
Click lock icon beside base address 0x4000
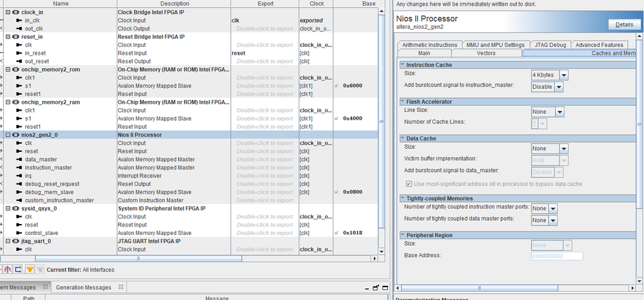(337, 118)
